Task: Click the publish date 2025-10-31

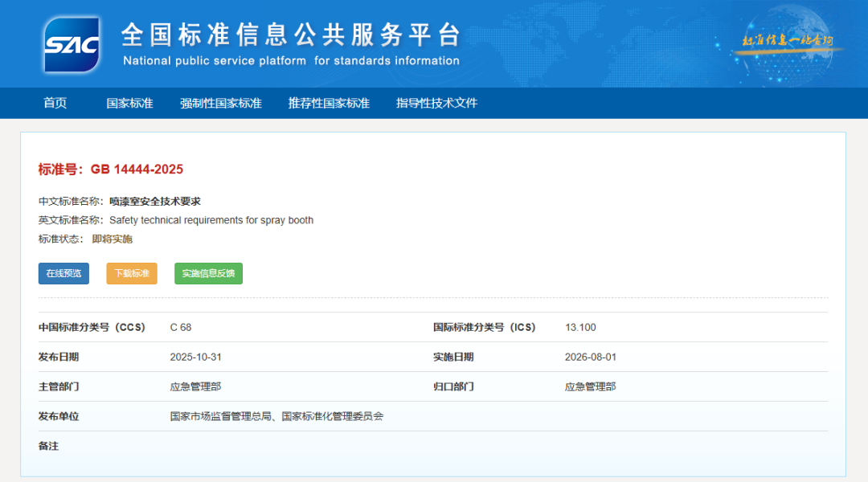Action: pos(192,357)
